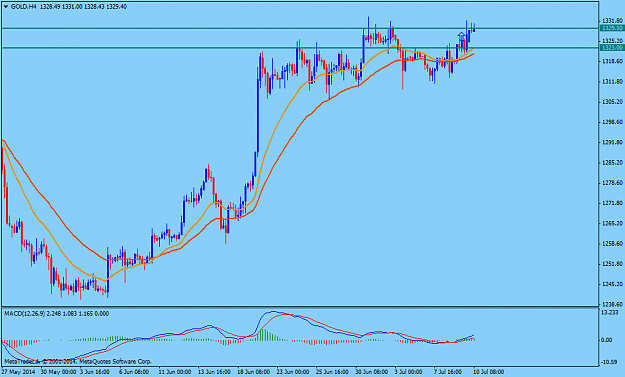This screenshot has height=377, width=625.
Task: Click the 1291.80 price scale label
Action: 613,142
